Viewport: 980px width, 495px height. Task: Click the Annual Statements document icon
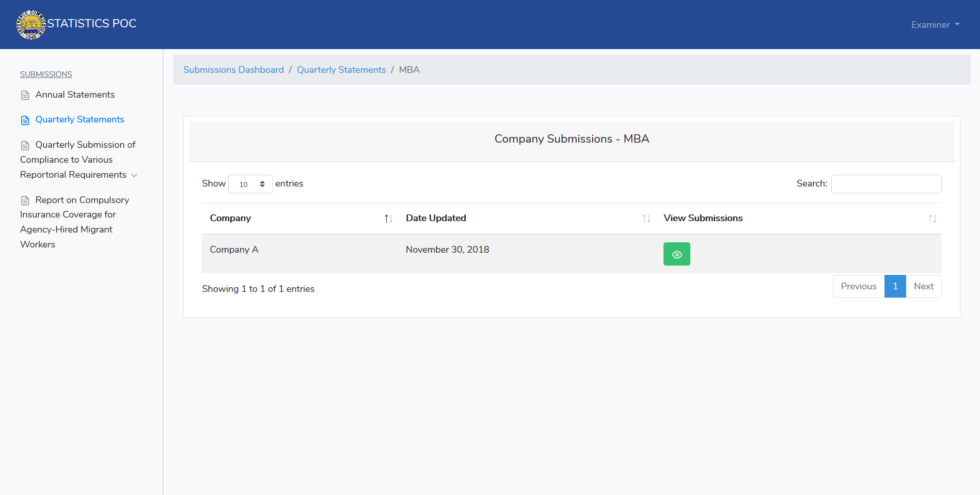25,95
